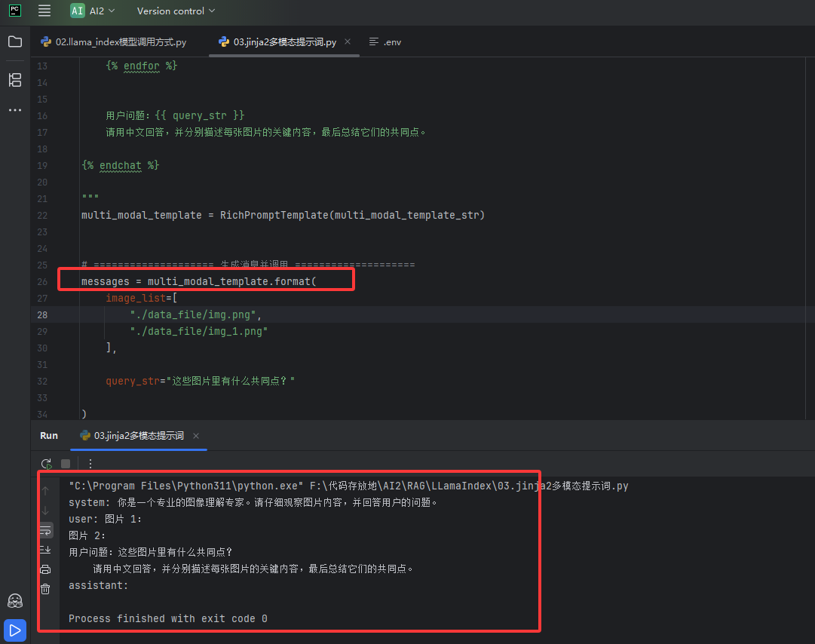Show more tool windows (three dots)
Image resolution: width=815 pixels, height=644 pixels.
15,110
